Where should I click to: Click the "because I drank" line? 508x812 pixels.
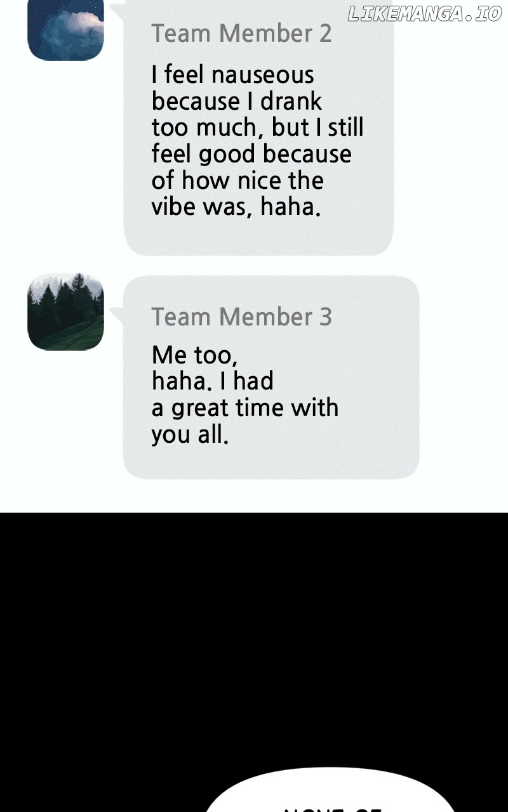click(x=237, y=101)
